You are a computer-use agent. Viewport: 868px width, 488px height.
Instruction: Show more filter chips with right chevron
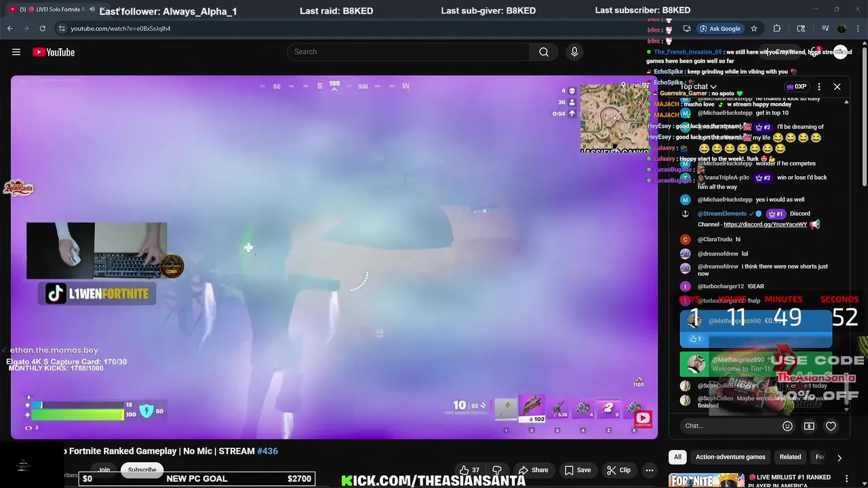coord(840,457)
